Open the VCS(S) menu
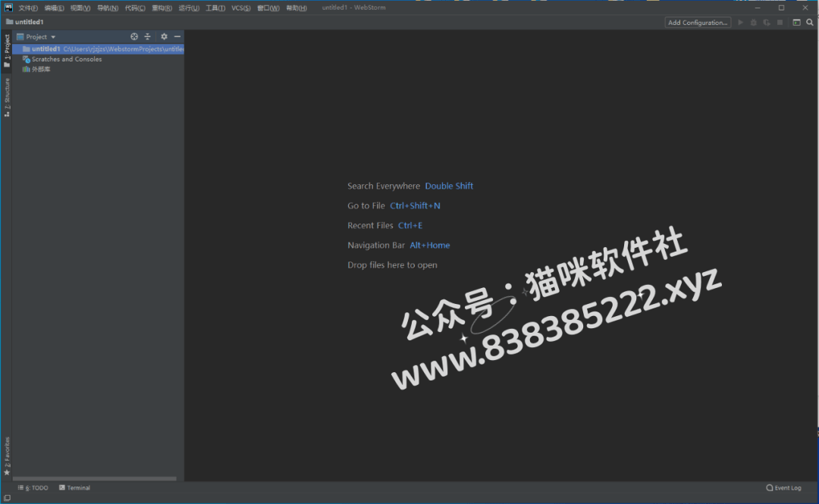This screenshot has height=504, width=819. click(241, 8)
